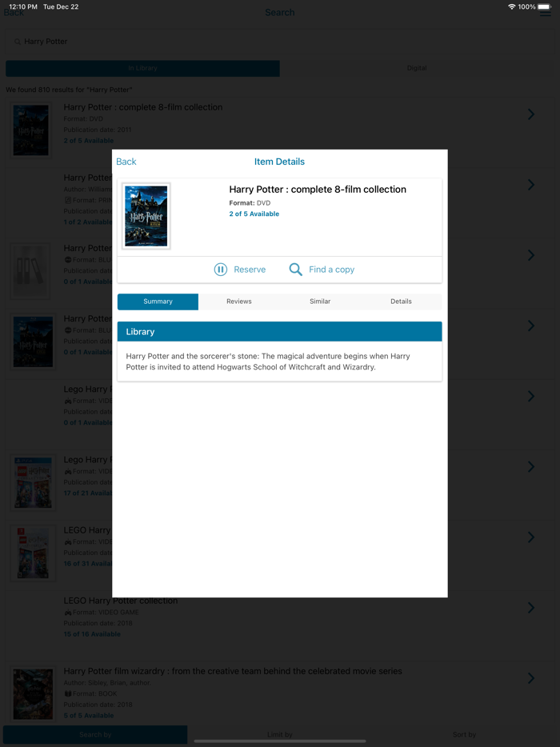Tap the Harry Potter film wizardry title
Image resolution: width=560 pixels, height=747 pixels.
[233, 671]
